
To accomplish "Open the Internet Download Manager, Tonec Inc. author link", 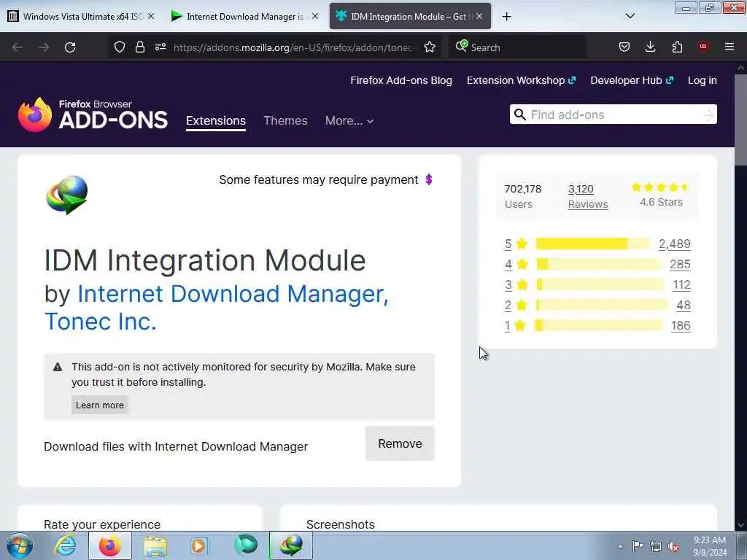I will point(217,307).
